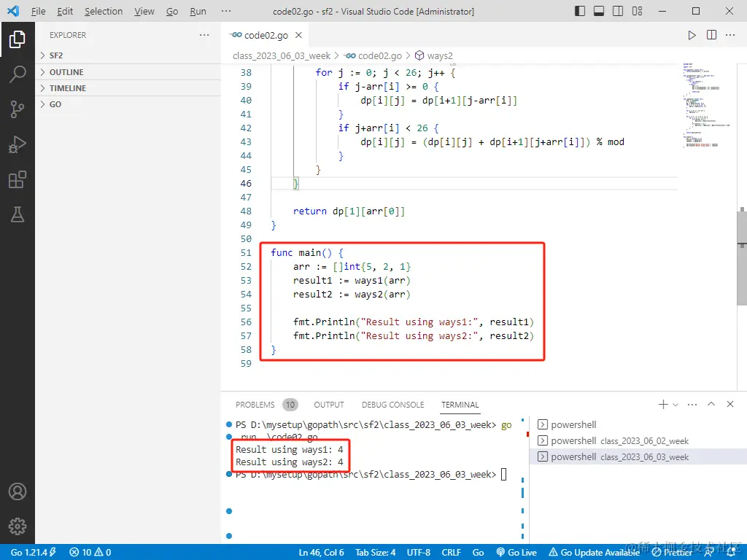Run the Go file with play icon
747x560 pixels.
(x=692, y=35)
